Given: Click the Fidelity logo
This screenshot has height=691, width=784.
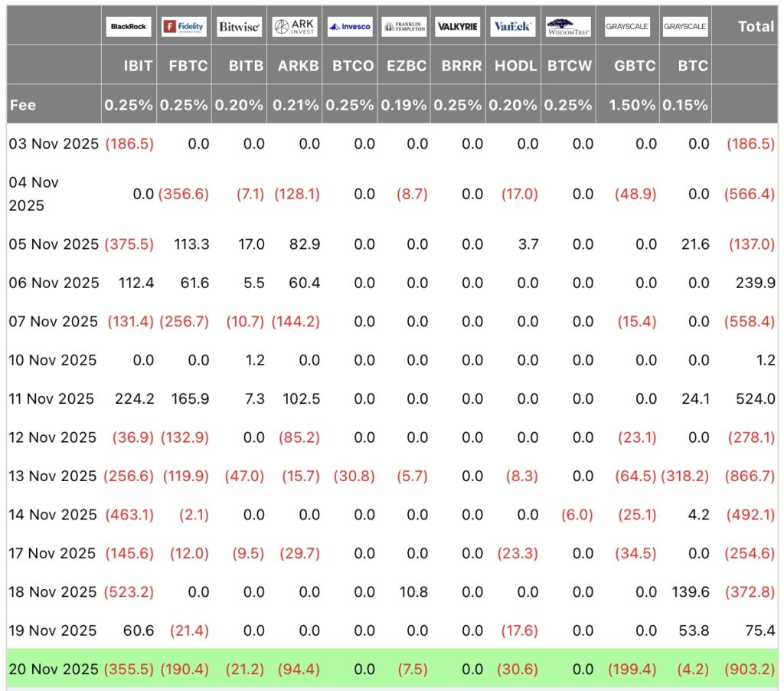Looking at the screenshot, I should pos(184,26).
